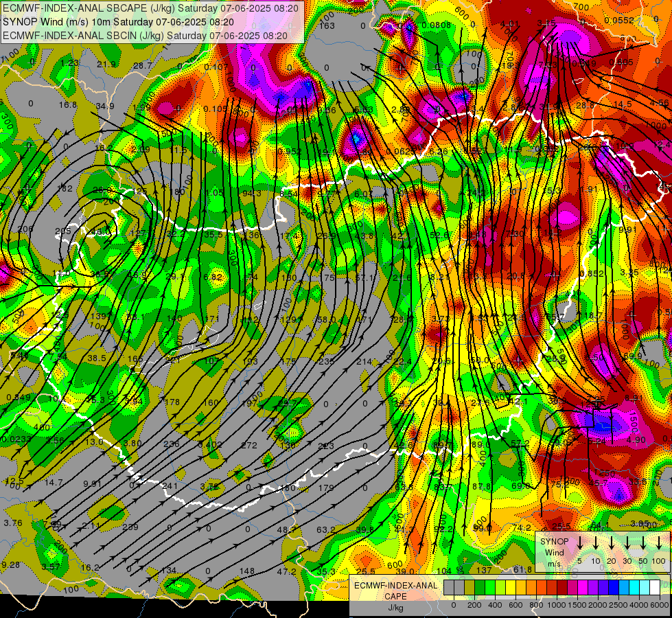The height and width of the screenshot is (618, 672).
Task: Click the '4000' label on CAPE scale
Action: click(x=639, y=605)
